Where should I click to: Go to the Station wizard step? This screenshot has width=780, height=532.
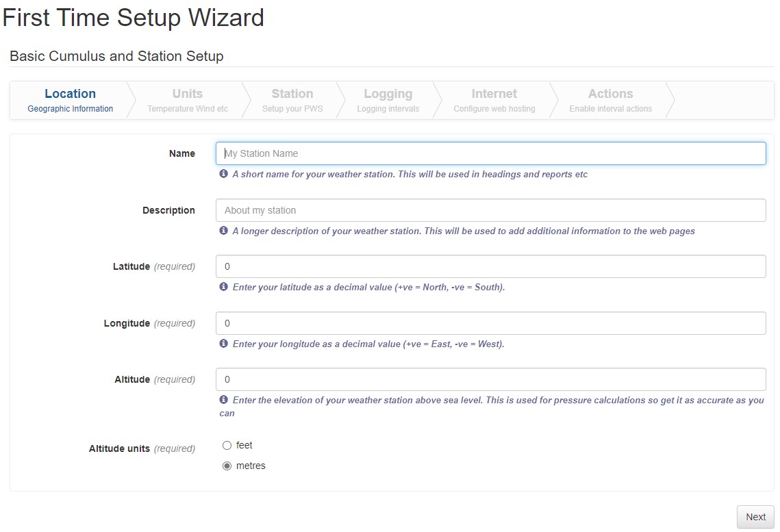[x=292, y=100]
